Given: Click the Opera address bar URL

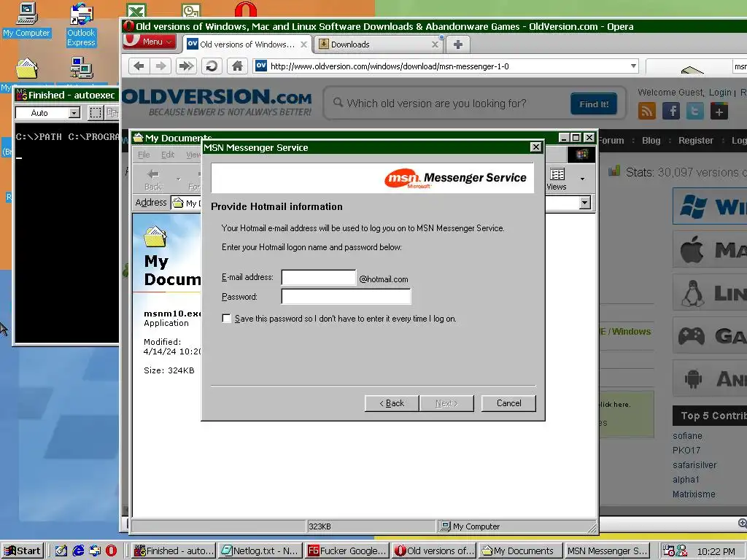Looking at the screenshot, I should [x=390, y=66].
